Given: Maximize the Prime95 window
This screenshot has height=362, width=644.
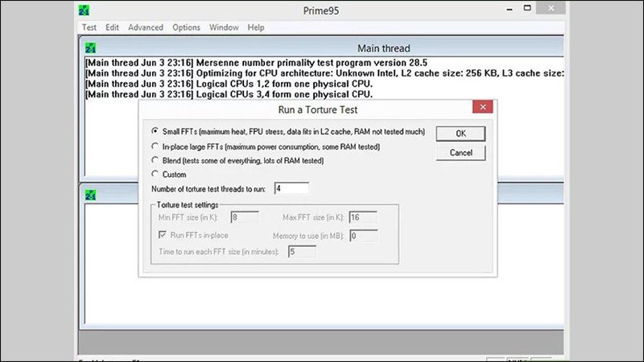Looking at the screenshot, I should point(527,8).
